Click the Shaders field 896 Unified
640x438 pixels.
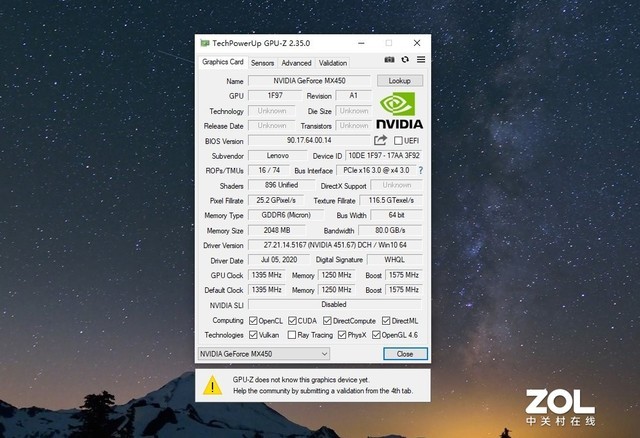point(282,185)
